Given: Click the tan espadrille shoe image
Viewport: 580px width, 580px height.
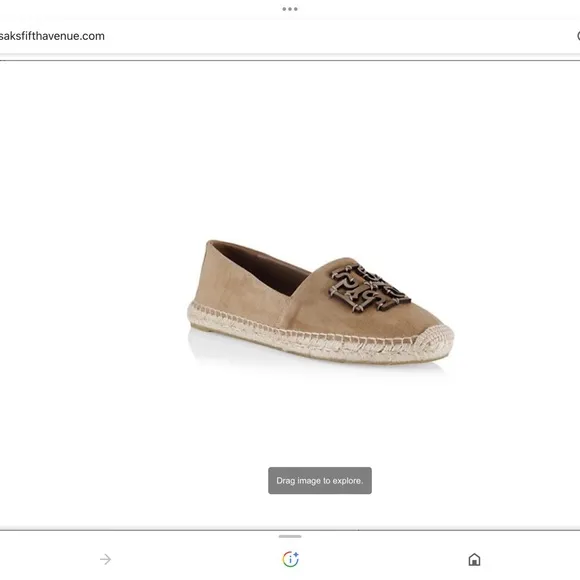Looking at the screenshot, I should point(320,302).
